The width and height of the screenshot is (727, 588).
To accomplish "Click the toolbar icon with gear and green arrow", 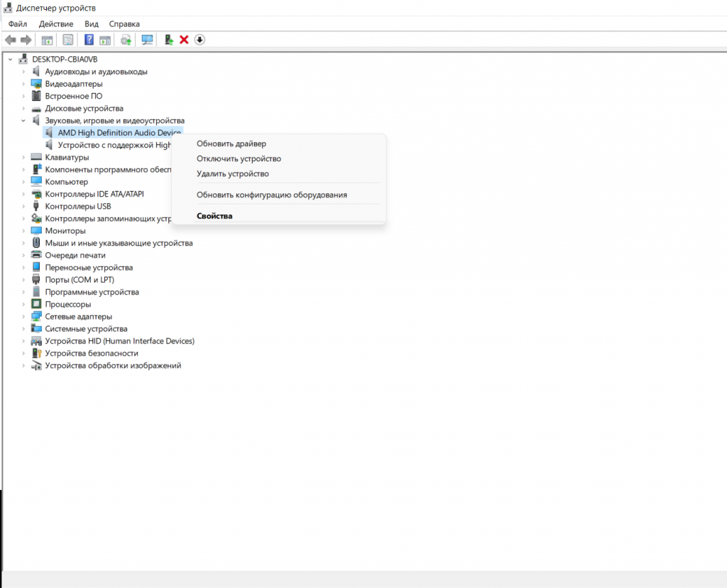I will point(126,40).
